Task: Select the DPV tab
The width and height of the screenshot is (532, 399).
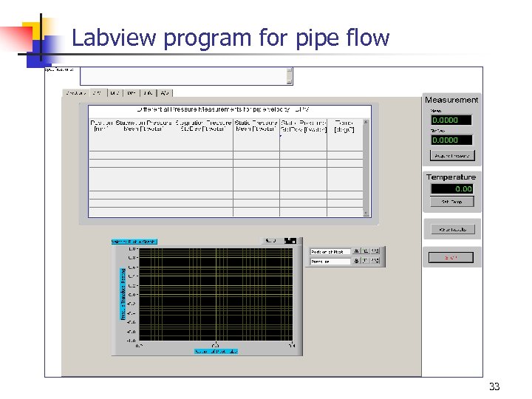Action: (x=98, y=92)
